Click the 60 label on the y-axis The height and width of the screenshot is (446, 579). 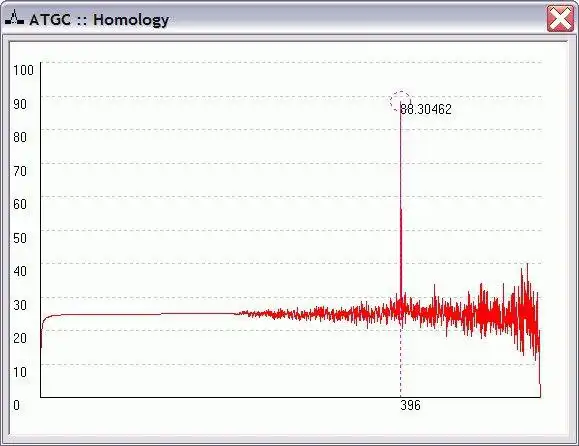(20, 204)
